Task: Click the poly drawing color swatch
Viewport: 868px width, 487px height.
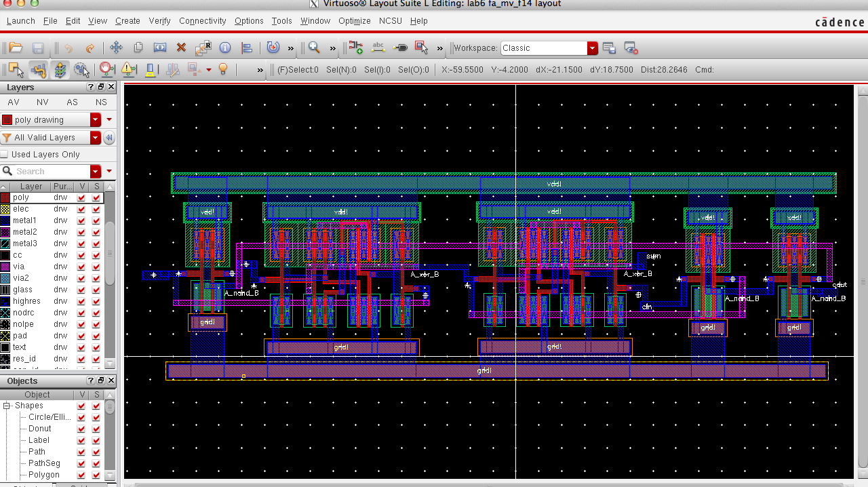Action: (x=7, y=119)
